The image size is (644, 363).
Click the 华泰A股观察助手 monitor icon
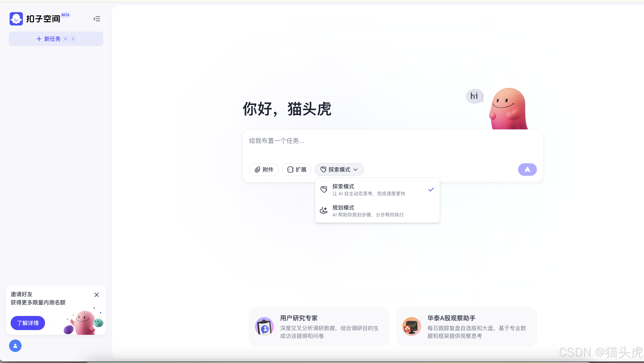coord(412,327)
